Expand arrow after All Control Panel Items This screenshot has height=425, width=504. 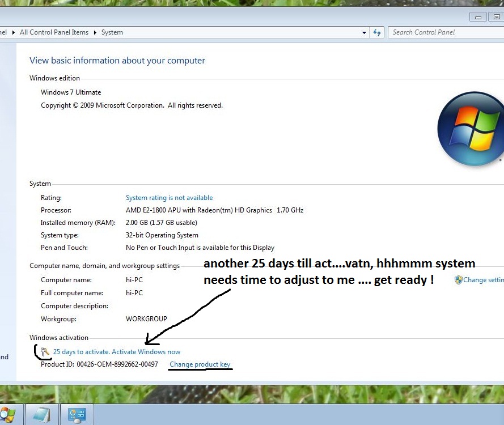(x=95, y=32)
